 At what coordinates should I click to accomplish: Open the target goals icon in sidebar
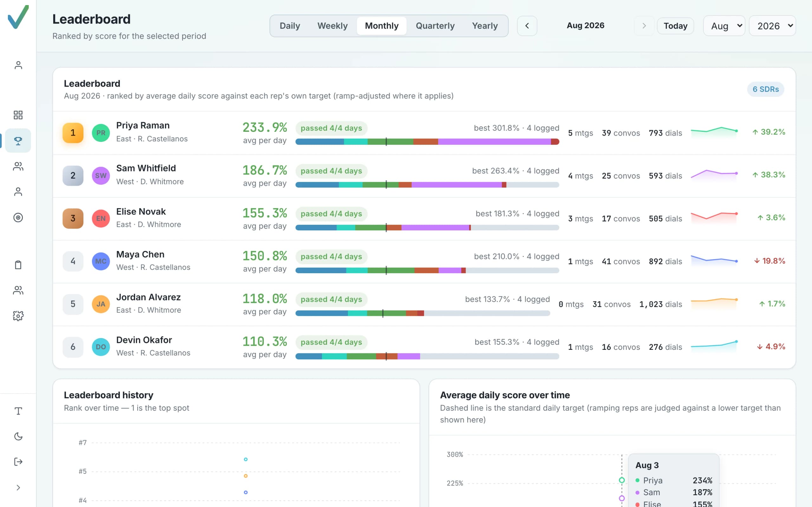18,218
